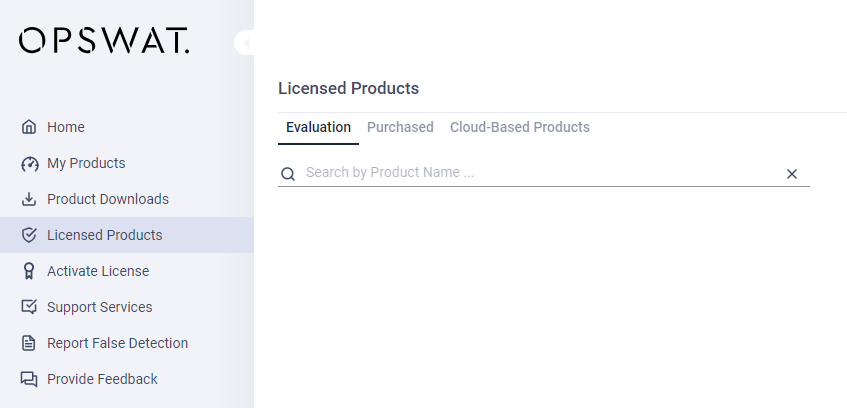
Task: Click the OPSWAT logo
Action: [104, 41]
